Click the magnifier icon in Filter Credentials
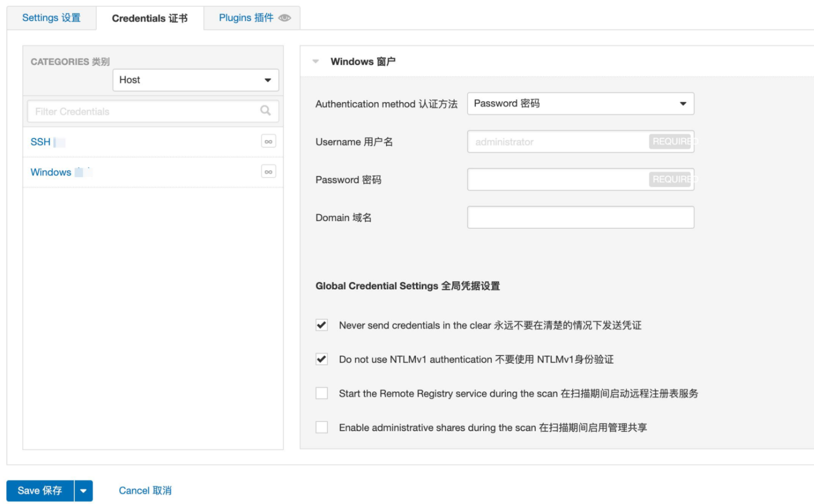 point(265,111)
